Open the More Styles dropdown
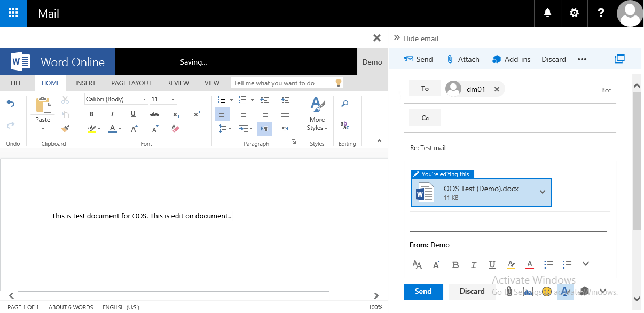This screenshot has width=644, height=313. pos(317,114)
